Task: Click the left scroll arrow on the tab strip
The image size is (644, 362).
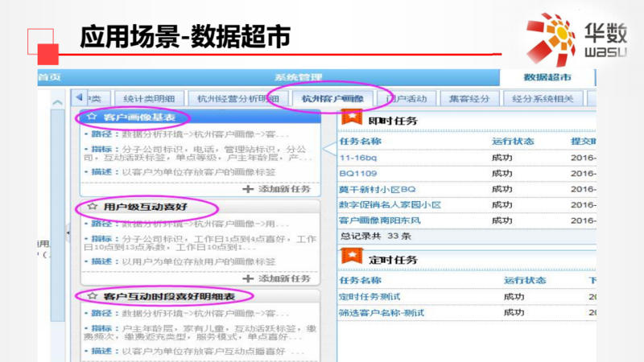Action: click(79, 97)
